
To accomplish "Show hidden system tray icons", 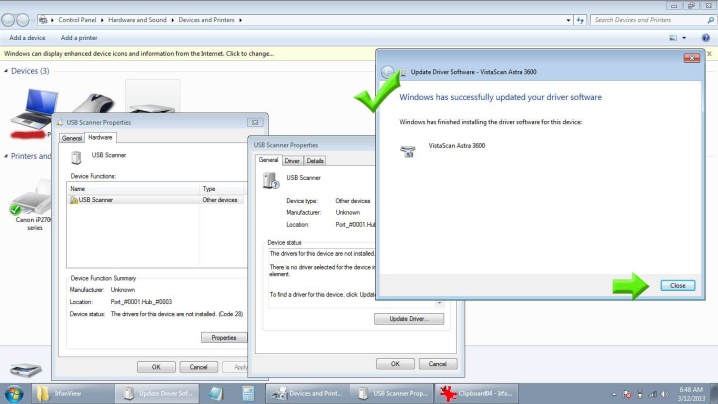I will pyautogui.click(x=614, y=394).
